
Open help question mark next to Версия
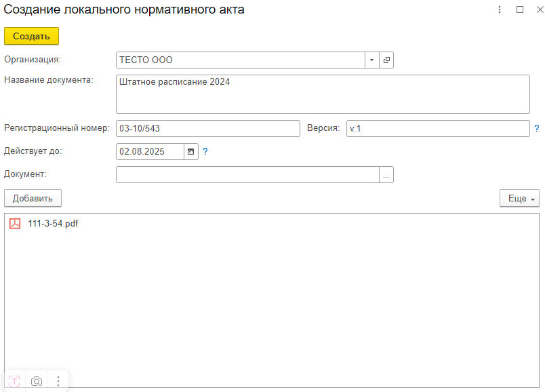pos(537,128)
